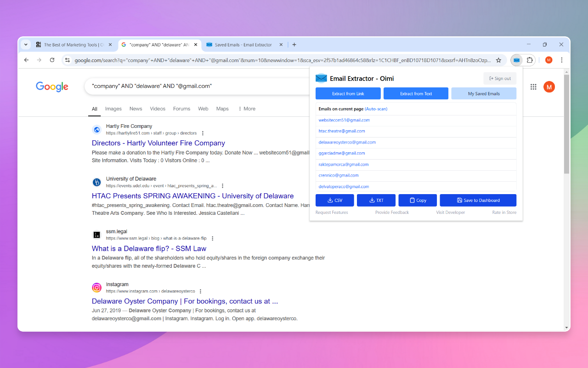588x368 pixels.
Task: Download emails as TXT
Action: click(376, 200)
